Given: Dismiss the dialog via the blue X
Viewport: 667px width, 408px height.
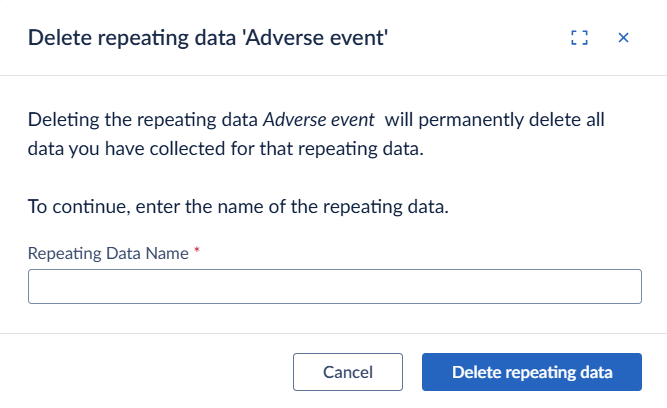Looking at the screenshot, I should 623,38.
